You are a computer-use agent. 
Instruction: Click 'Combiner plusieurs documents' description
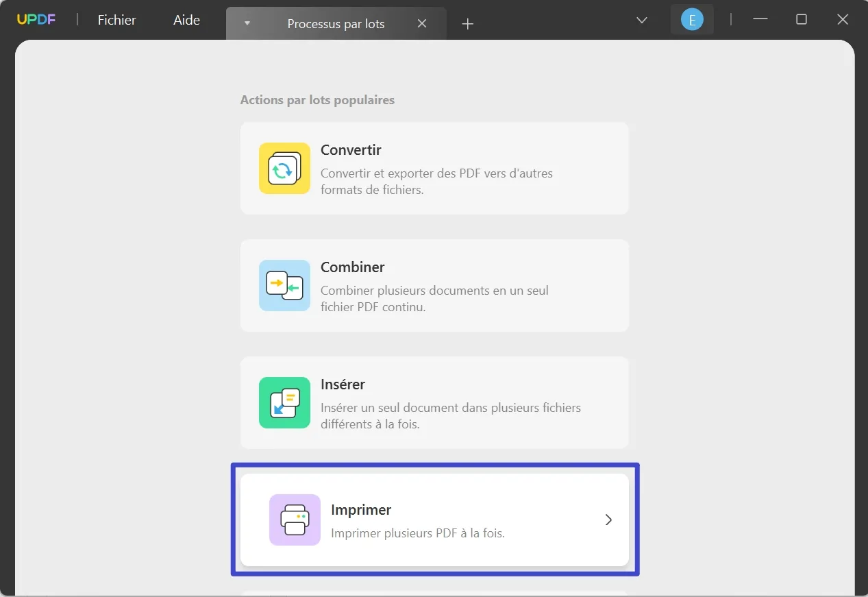434,298
